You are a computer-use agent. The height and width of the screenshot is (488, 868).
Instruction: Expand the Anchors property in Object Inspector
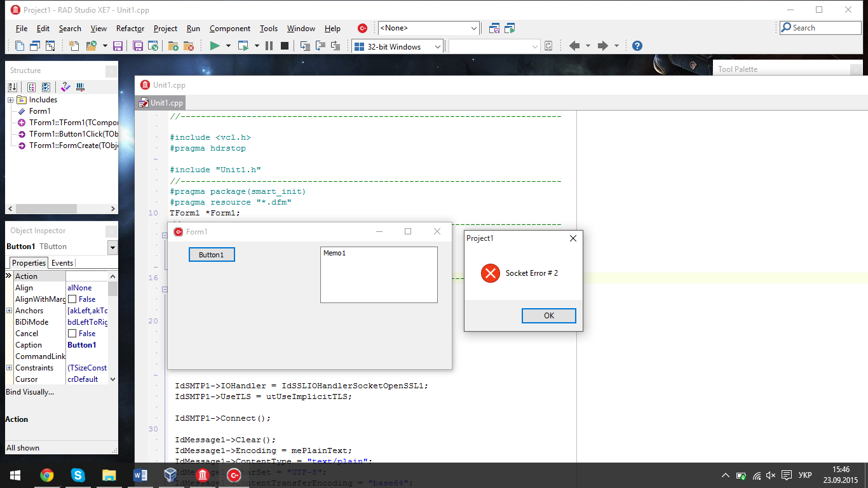(x=9, y=311)
